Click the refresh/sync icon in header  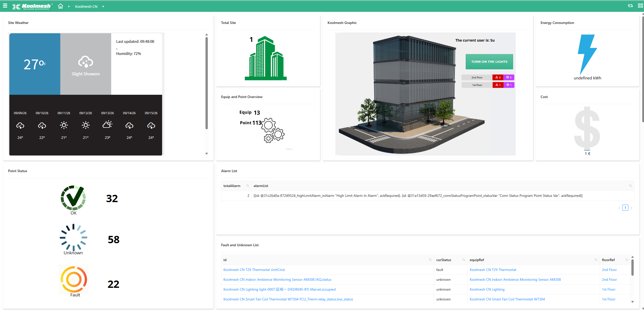[x=630, y=6]
